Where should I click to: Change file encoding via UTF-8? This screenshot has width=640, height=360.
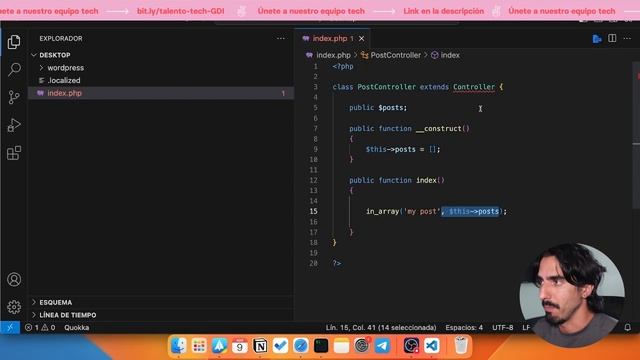[x=502, y=327]
